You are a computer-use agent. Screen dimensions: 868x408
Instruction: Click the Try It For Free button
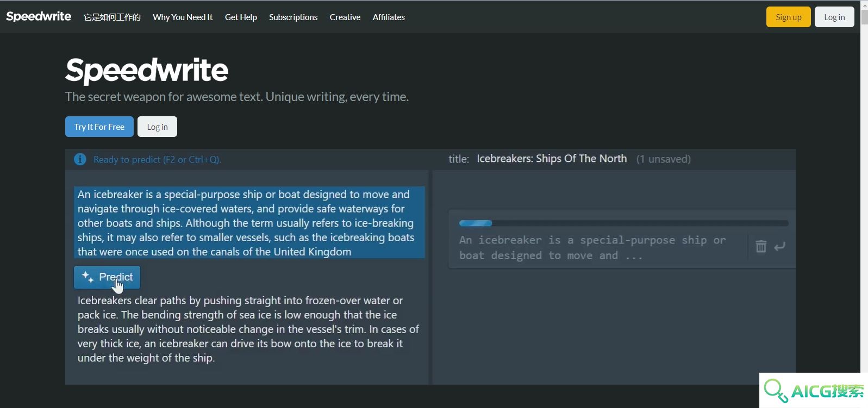[99, 127]
